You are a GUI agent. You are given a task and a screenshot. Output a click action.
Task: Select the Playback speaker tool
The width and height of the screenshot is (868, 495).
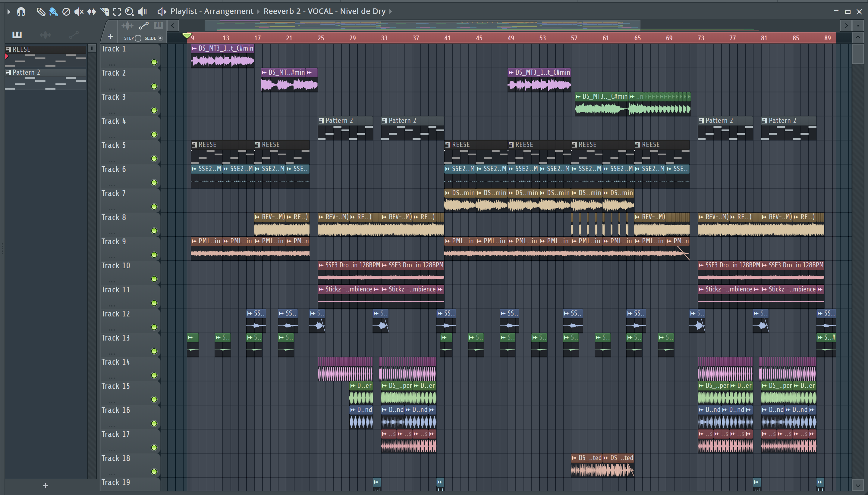(x=142, y=11)
